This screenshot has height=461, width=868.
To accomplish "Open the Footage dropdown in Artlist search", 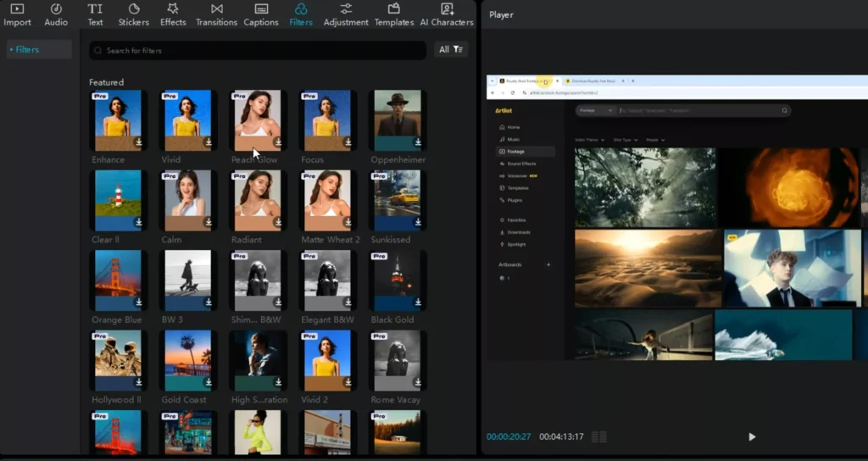I will pos(596,111).
